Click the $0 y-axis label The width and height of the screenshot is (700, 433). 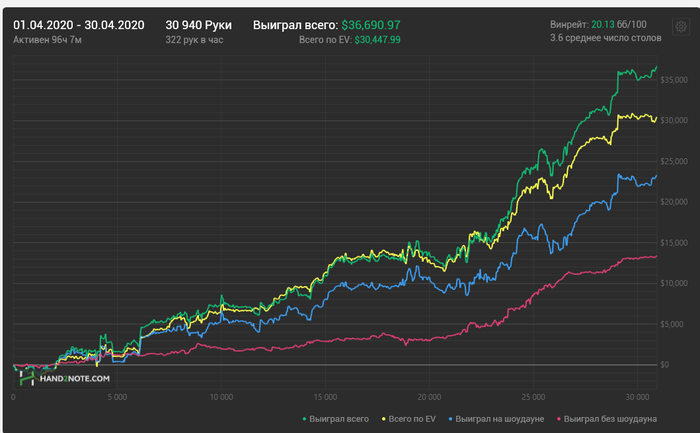point(665,365)
